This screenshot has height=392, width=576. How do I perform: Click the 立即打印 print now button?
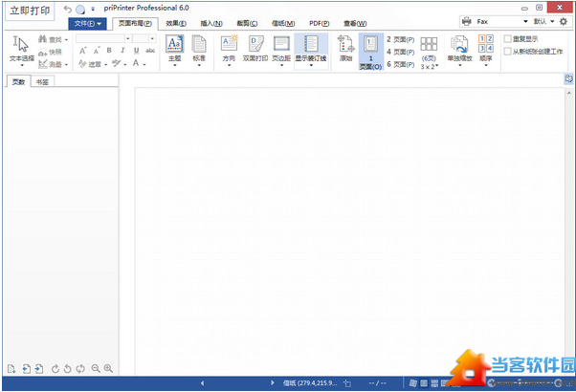30,11
